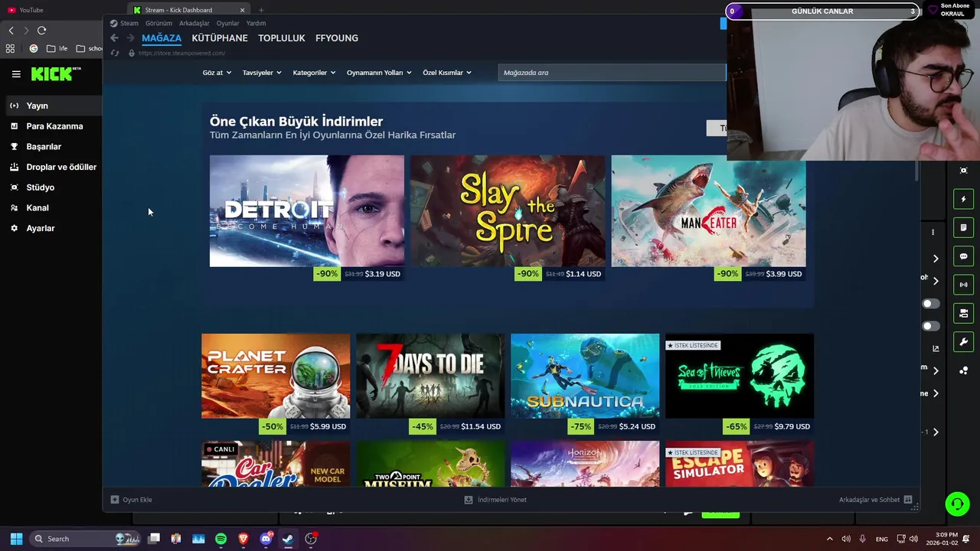Open Steam Yardım menu
Viewport: 980px width, 551px height.
point(256,23)
